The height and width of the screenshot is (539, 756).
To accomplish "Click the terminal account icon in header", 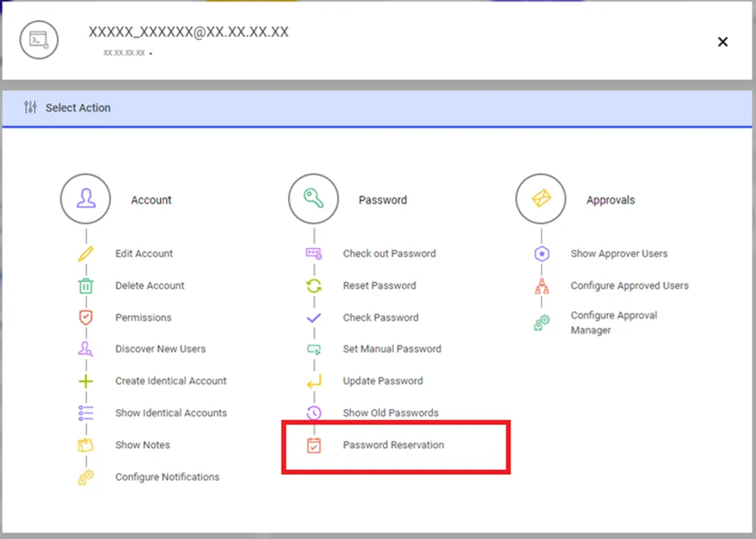I will coord(39,40).
